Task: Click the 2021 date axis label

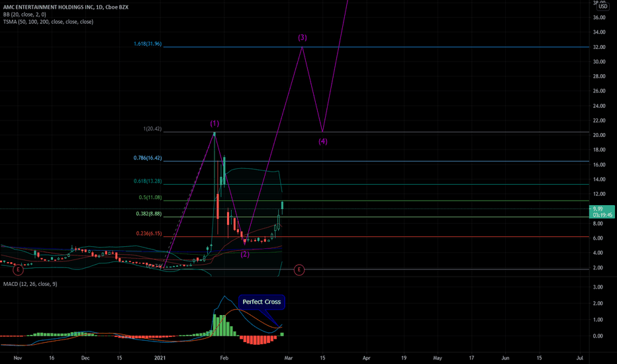Action: coord(160,358)
